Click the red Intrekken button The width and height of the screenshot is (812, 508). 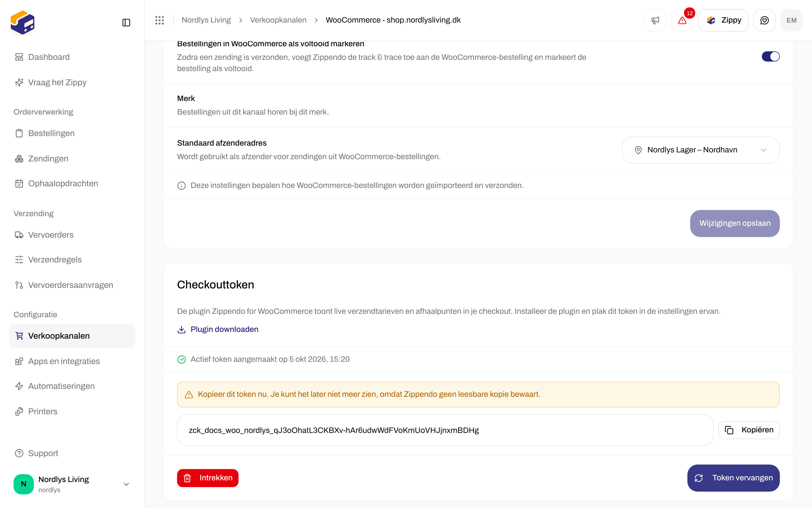pyautogui.click(x=208, y=478)
